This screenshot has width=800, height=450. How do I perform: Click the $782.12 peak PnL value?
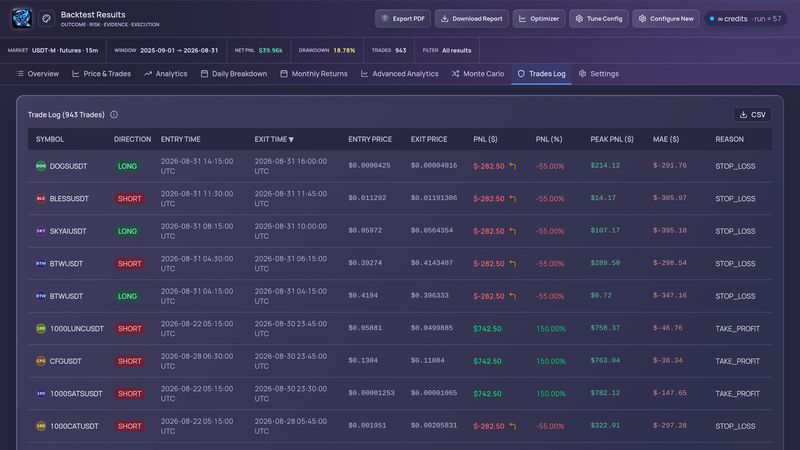pyautogui.click(x=605, y=393)
